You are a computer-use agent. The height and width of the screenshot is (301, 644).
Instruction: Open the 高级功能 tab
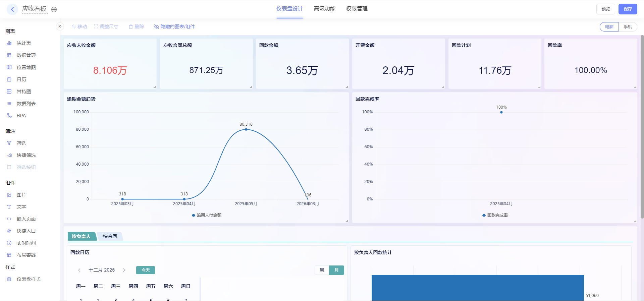click(x=324, y=9)
